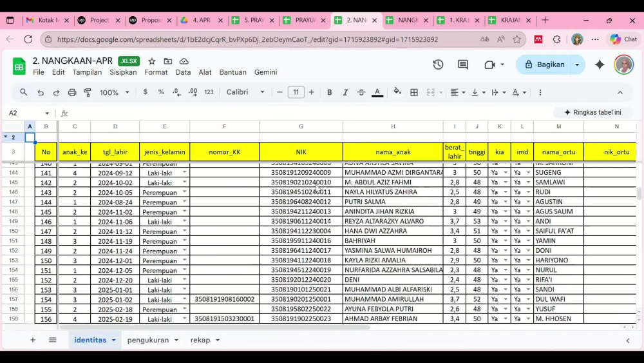Toggle italic formatting

(x=345, y=92)
